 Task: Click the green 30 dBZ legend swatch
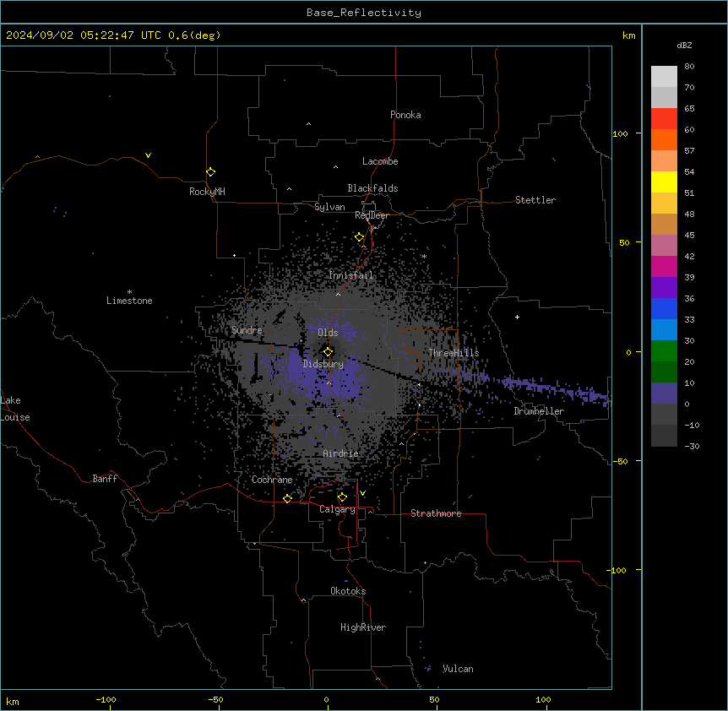click(664, 351)
